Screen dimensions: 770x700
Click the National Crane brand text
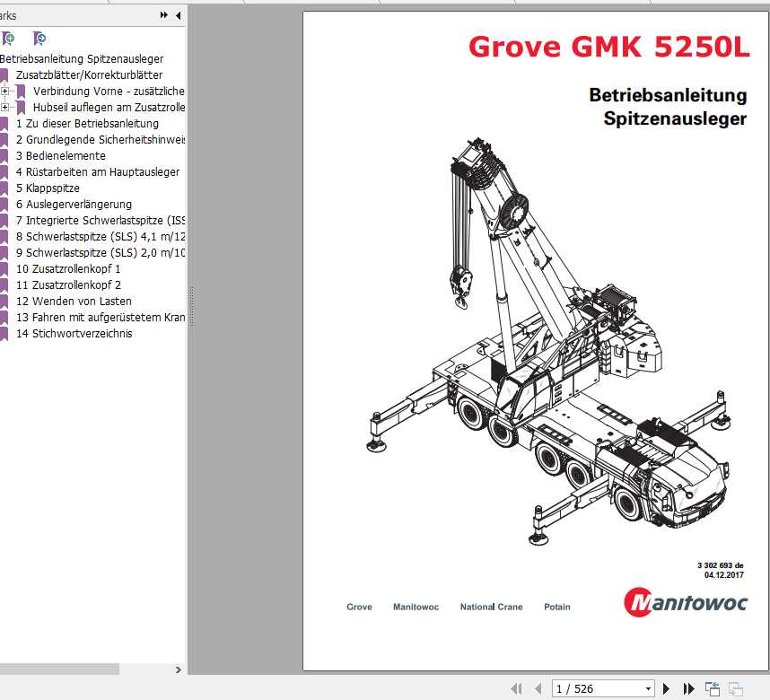[x=491, y=608]
